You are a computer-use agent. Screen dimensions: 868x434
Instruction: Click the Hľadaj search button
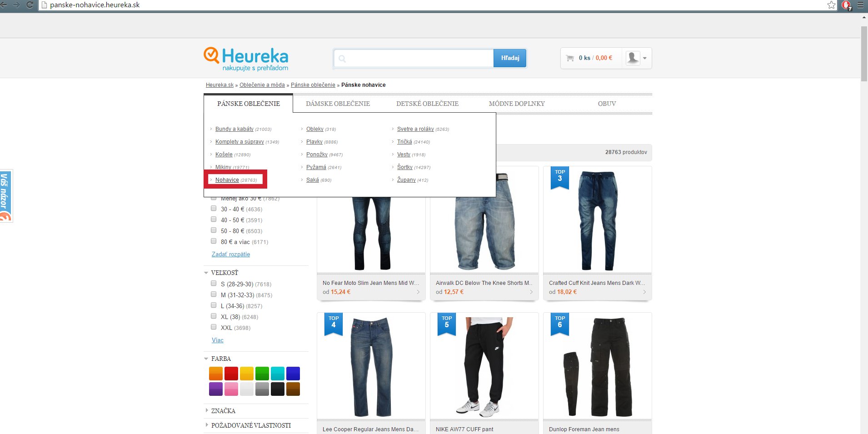point(510,58)
